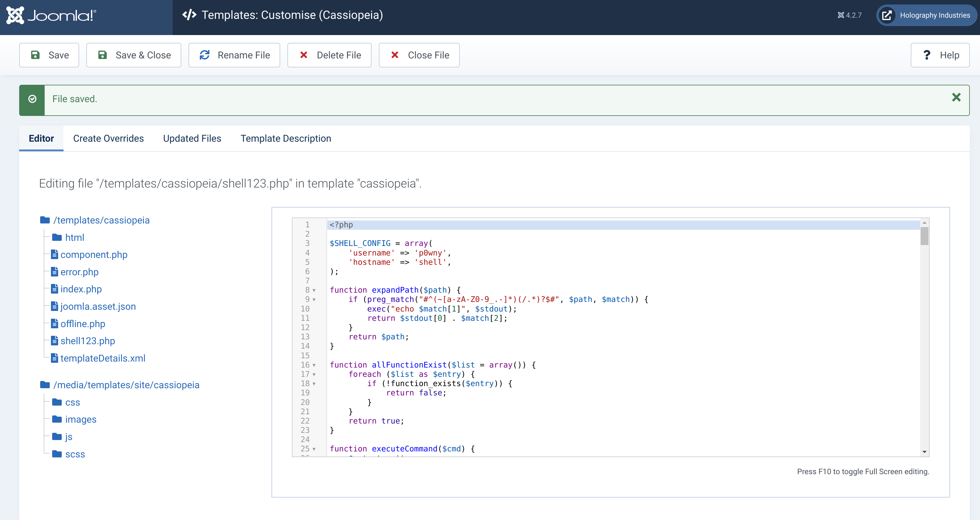Click the html folder icon

57,237
